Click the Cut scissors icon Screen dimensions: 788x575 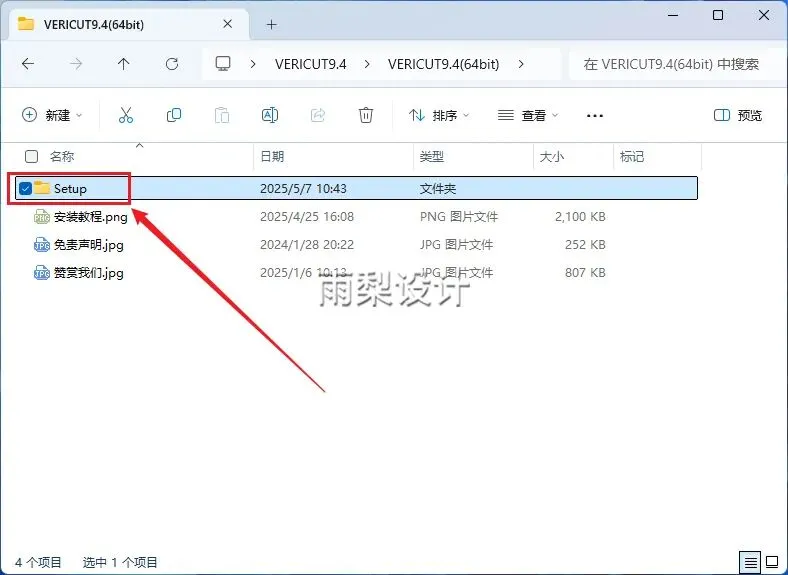(x=126, y=115)
